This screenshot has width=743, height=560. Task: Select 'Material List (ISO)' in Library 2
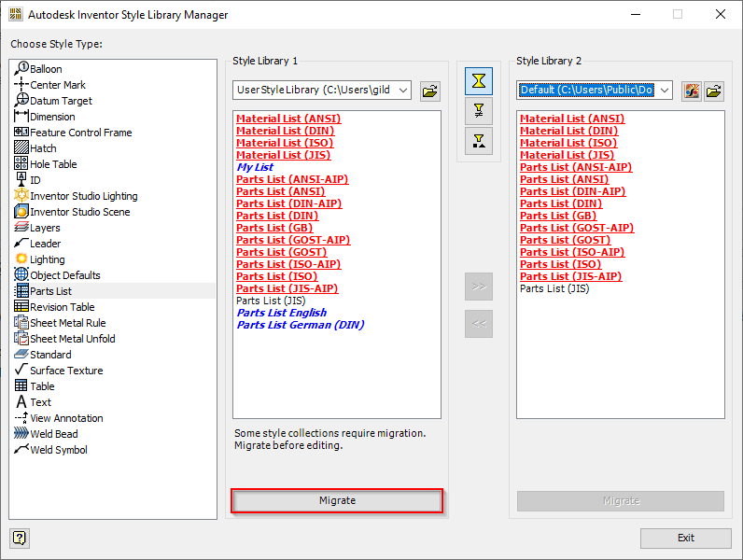coord(568,143)
